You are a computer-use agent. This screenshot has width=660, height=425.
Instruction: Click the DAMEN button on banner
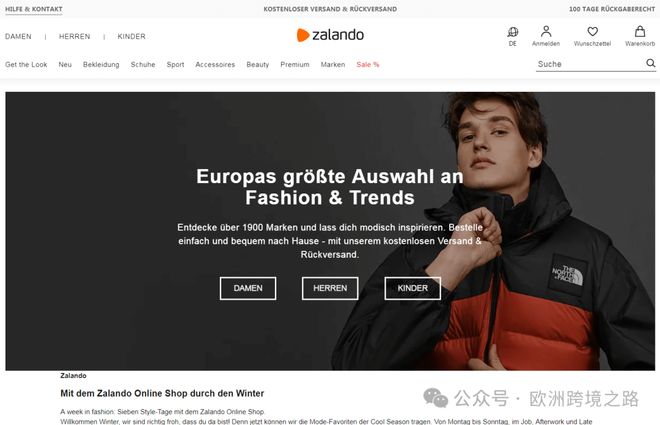coord(248,288)
